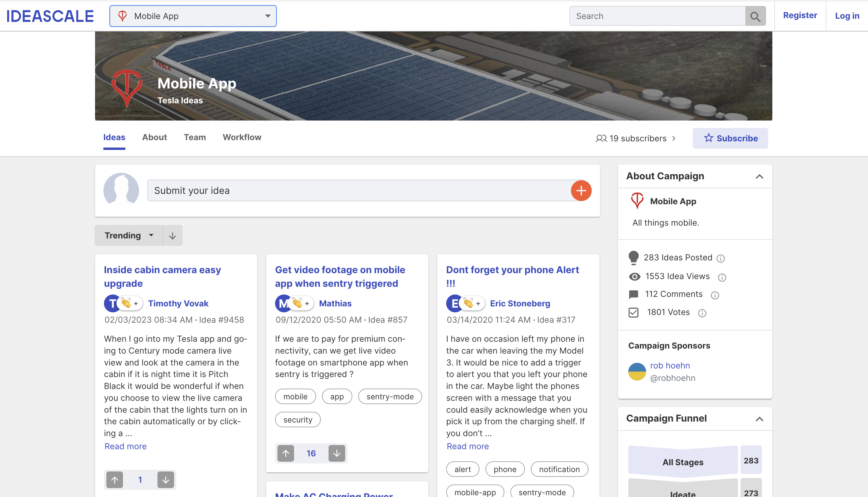Image resolution: width=868 pixels, height=497 pixels.
Task: Click author link Timothy Vovak
Action: (178, 303)
